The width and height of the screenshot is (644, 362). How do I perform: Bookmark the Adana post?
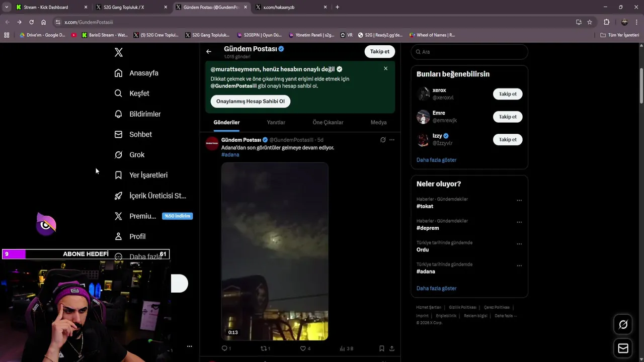click(382, 348)
